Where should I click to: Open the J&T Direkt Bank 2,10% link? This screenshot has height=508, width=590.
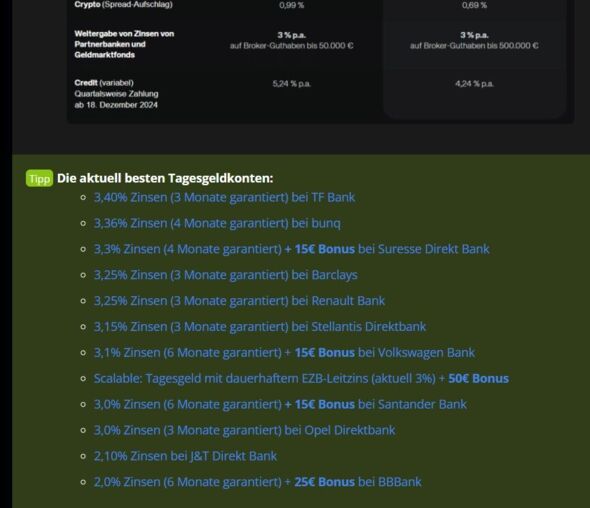click(185, 456)
